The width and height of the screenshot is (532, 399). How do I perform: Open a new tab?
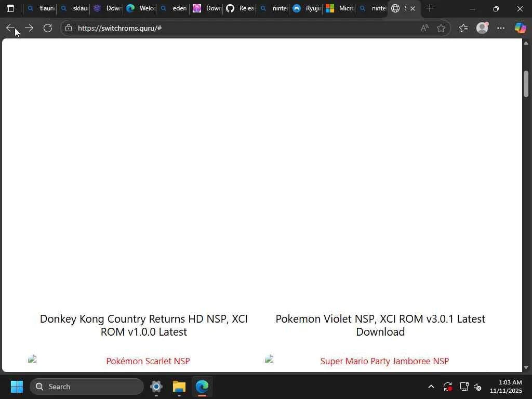pos(430,8)
